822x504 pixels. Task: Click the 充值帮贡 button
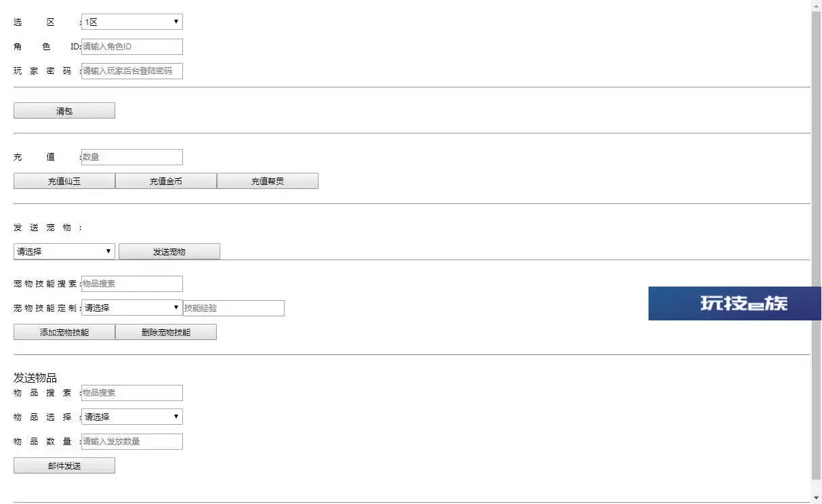pos(268,181)
